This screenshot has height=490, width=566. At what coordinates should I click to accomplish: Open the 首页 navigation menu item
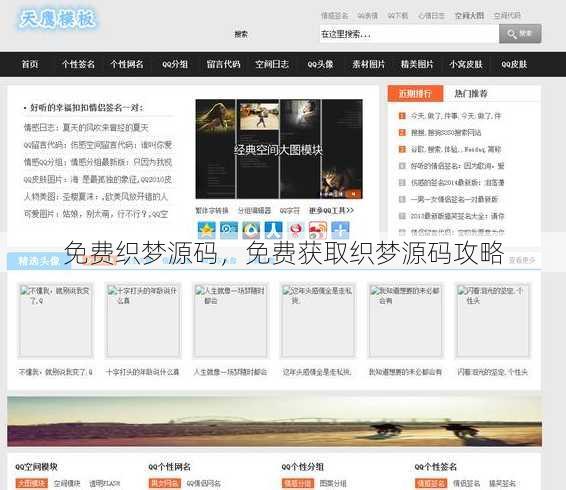(x=30, y=64)
